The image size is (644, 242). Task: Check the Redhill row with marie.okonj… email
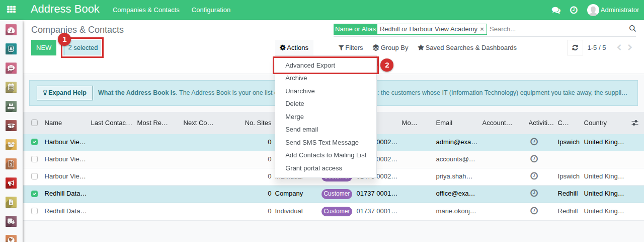click(x=34, y=211)
